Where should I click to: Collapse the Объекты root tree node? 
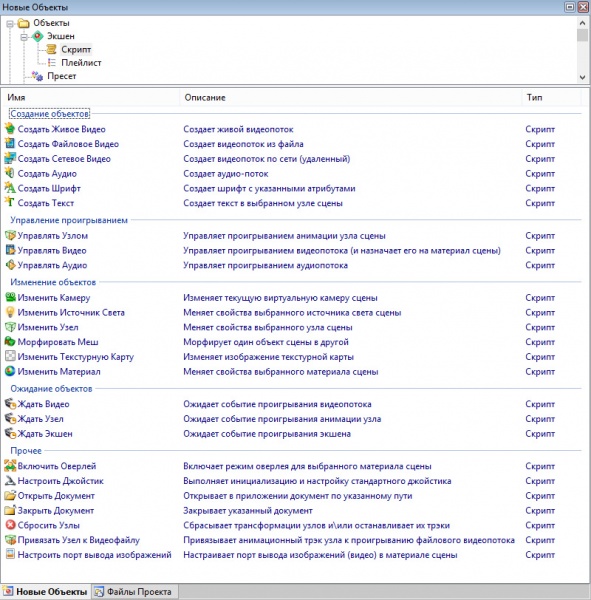10,24
